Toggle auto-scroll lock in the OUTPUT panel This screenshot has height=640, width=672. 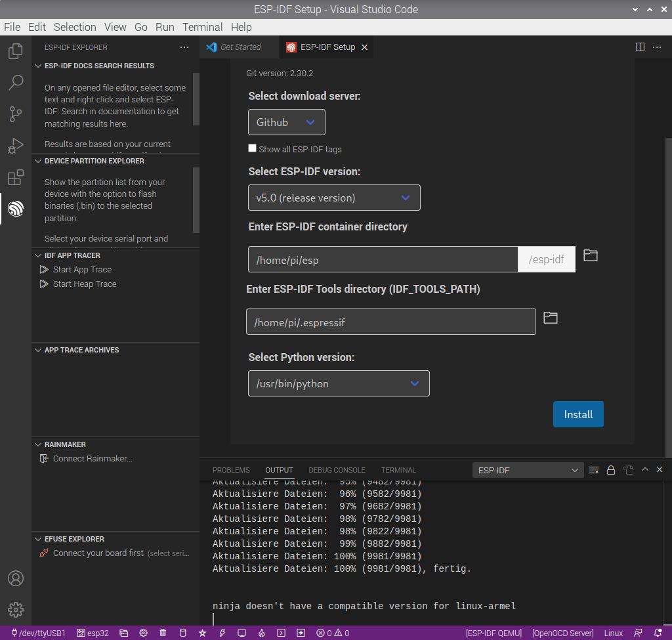[x=610, y=470]
